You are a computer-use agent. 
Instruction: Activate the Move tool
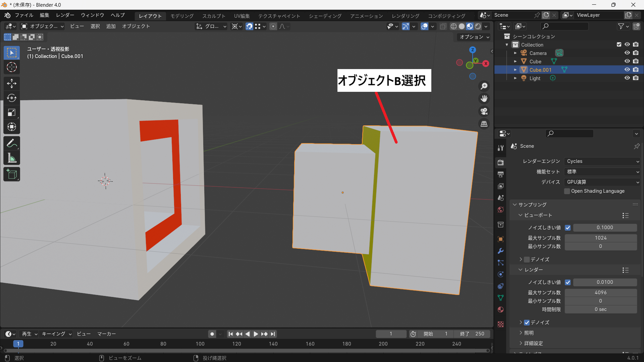point(12,83)
